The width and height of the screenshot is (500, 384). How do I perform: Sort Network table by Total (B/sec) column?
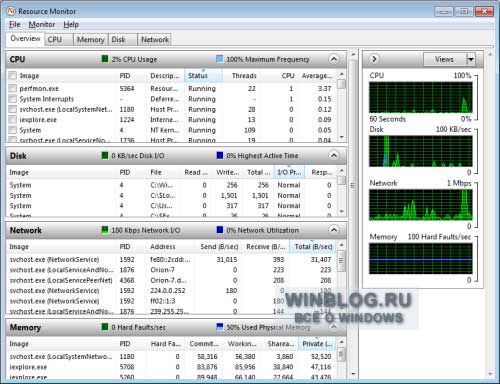313,247
